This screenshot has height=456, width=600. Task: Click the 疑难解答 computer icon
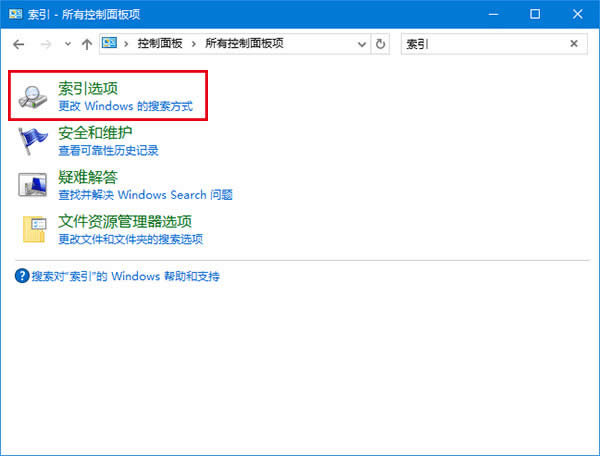tap(34, 186)
